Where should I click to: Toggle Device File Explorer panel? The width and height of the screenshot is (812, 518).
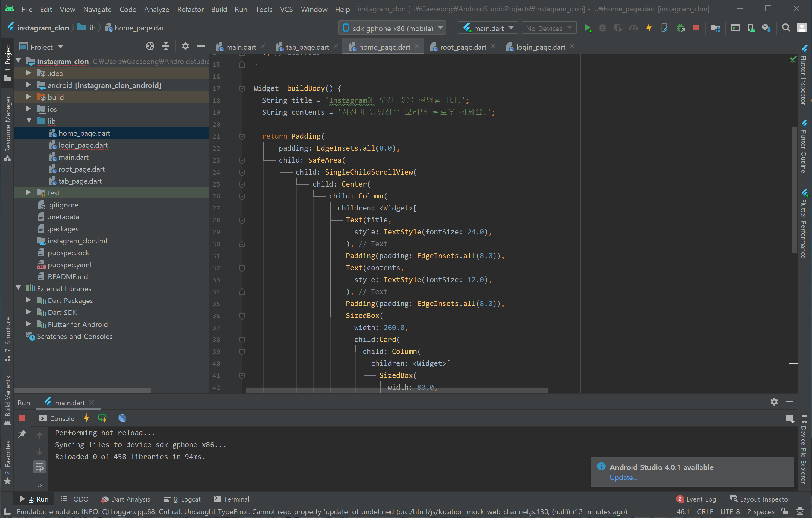pyautogui.click(x=804, y=450)
